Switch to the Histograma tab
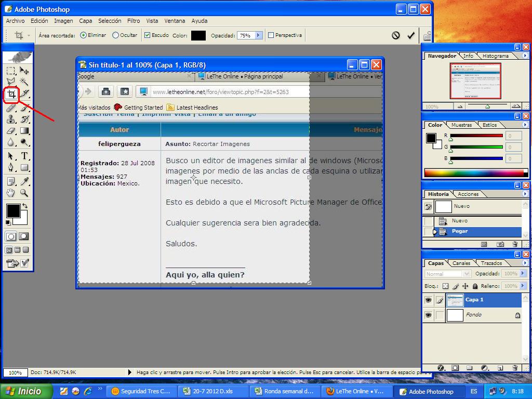This screenshot has width=532, height=399. (495, 56)
